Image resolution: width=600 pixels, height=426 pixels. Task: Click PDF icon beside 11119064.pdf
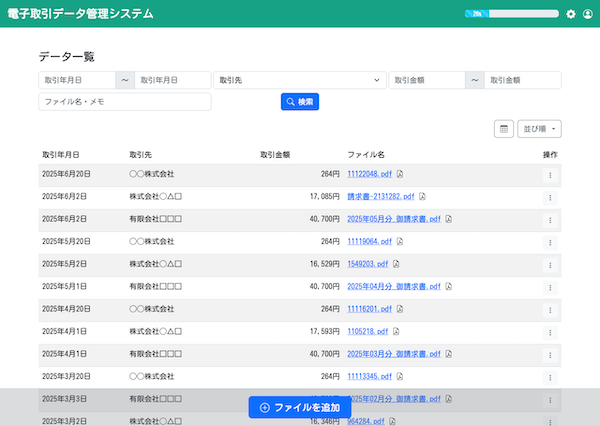[x=399, y=242]
